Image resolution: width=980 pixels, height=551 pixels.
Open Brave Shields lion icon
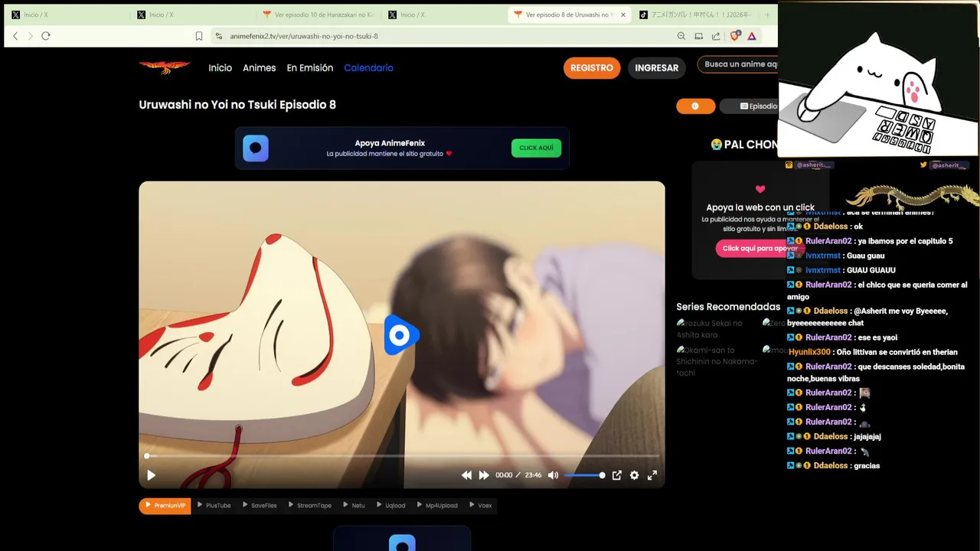pyautogui.click(x=735, y=35)
